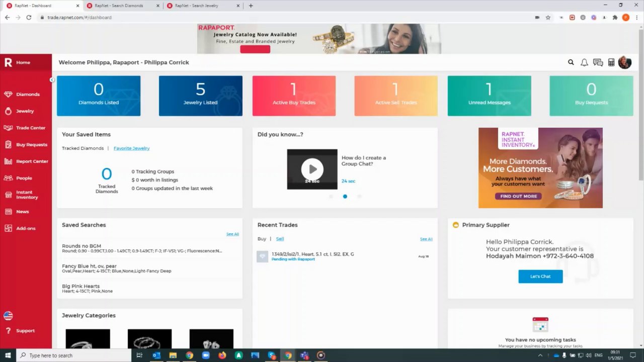The height and width of the screenshot is (362, 644).
Task: Open the Jewelry ring icon in sidebar
Action: [x=8, y=111]
